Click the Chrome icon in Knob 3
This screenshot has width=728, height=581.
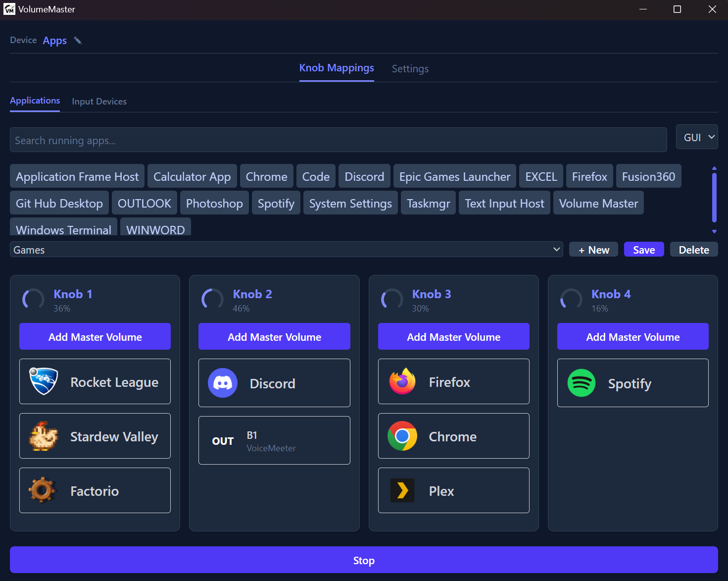402,436
